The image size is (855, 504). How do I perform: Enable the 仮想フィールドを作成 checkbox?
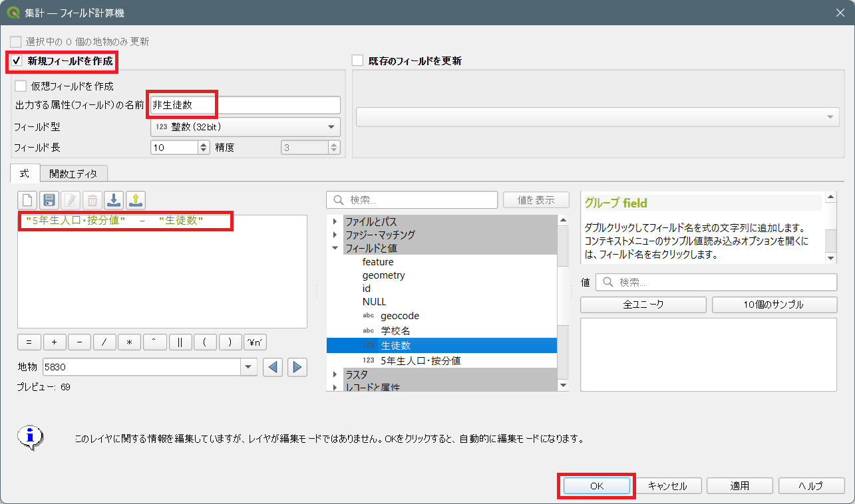point(21,86)
